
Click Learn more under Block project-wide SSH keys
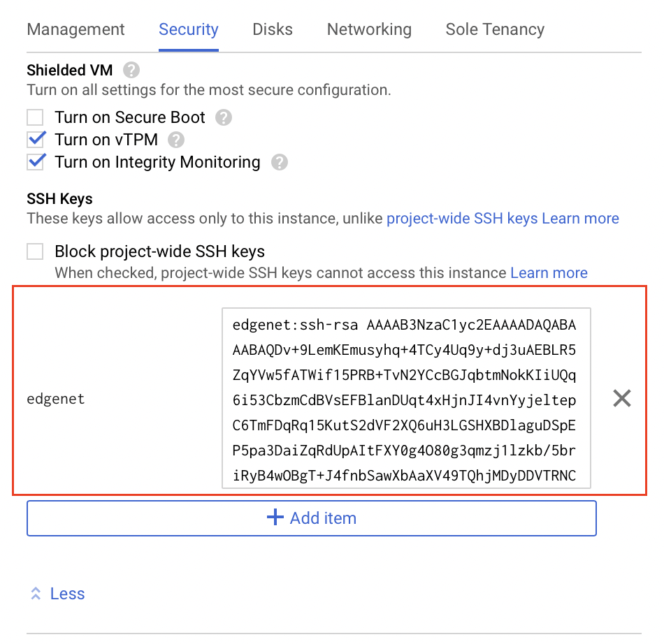(549, 272)
